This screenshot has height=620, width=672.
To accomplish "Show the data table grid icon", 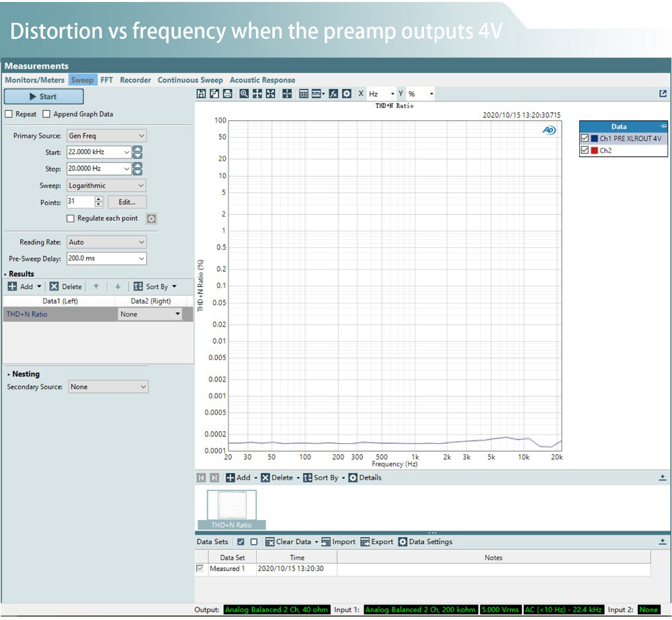I will tap(304, 94).
